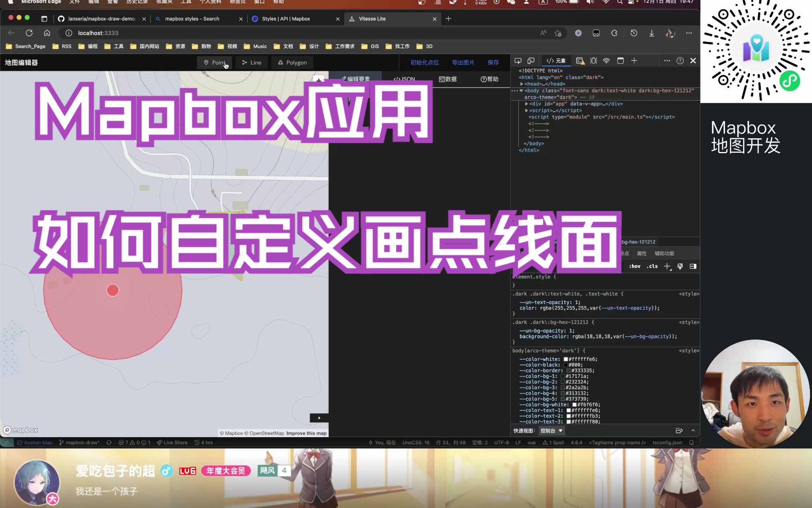Click the --color-black #000 swatch
Image resolution: width=812 pixels, height=508 pixels.
[565, 365]
